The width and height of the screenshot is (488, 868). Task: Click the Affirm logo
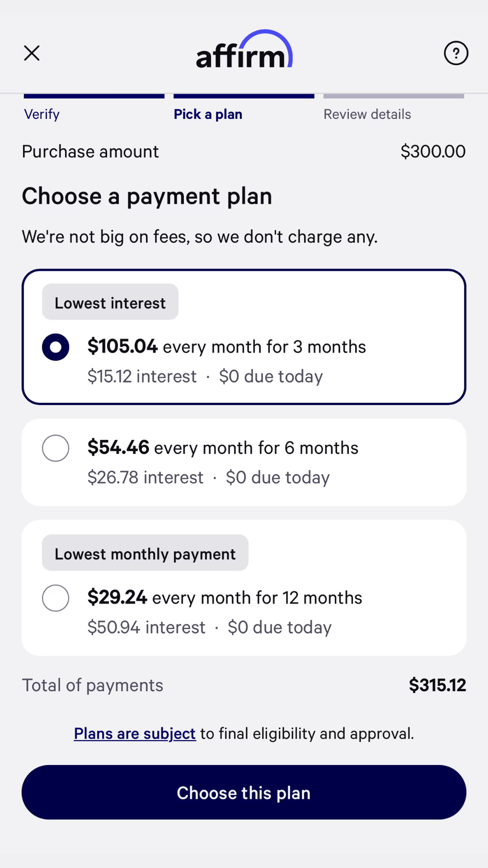click(244, 51)
